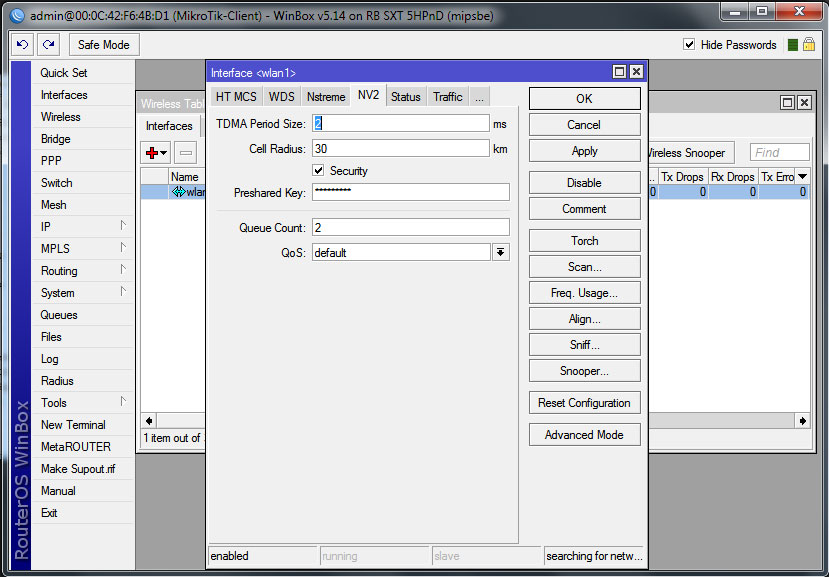Open Advanced Mode

tap(584, 435)
